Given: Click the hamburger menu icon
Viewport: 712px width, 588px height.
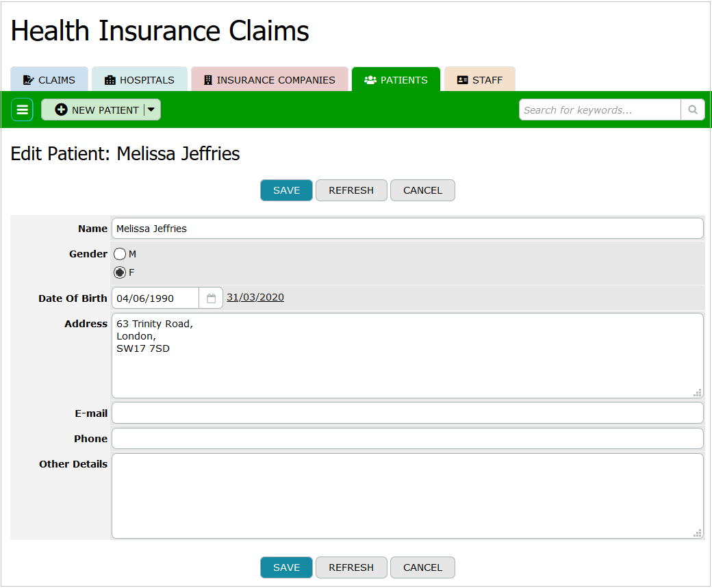Looking at the screenshot, I should 22,110.
